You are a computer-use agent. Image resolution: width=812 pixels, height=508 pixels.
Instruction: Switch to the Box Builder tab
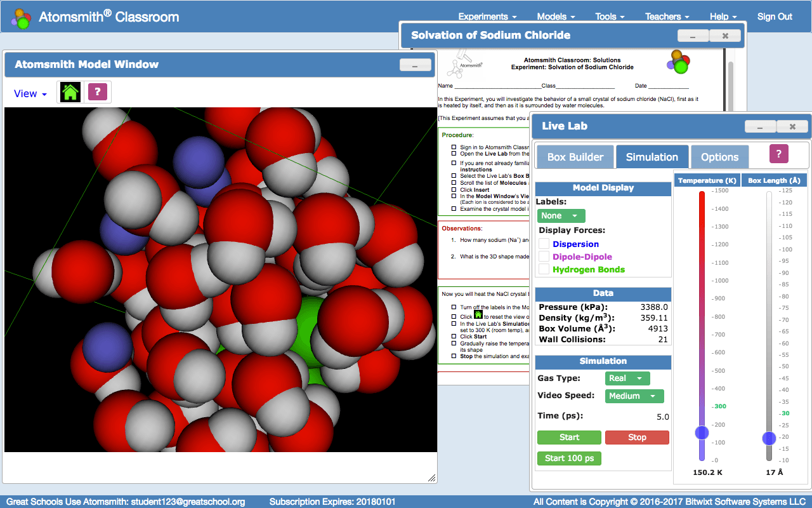tap(575, 157)
